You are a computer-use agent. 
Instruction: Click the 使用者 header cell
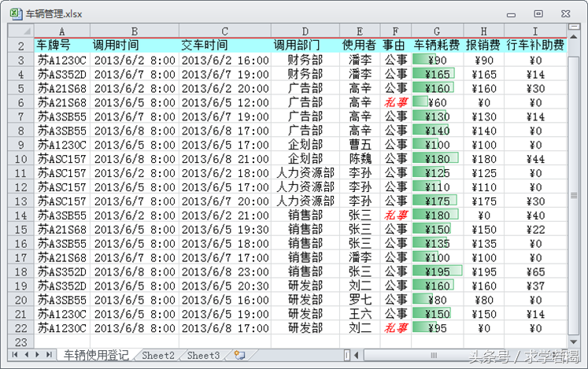[360, 46]
